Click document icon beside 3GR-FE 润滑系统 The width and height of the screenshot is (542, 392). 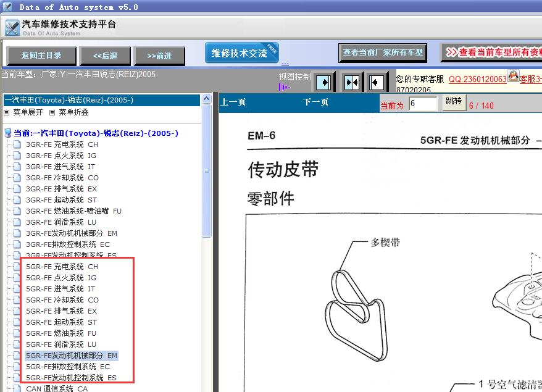[x=17, y=222]
